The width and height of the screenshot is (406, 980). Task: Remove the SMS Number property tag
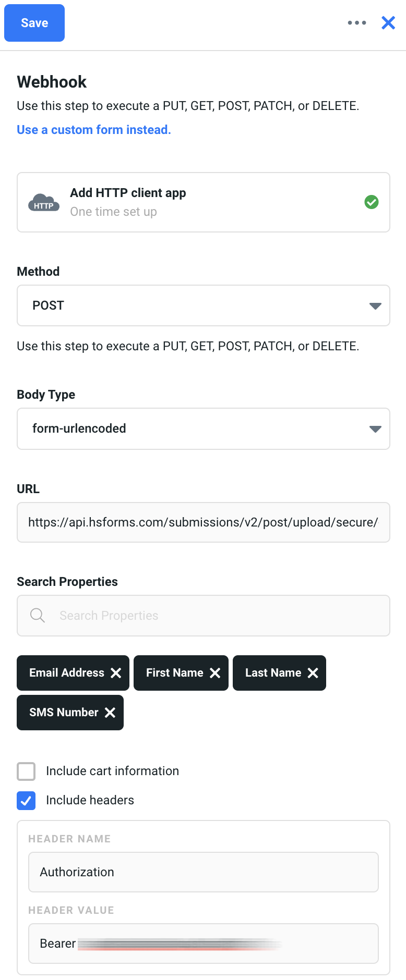pos(110,713)
